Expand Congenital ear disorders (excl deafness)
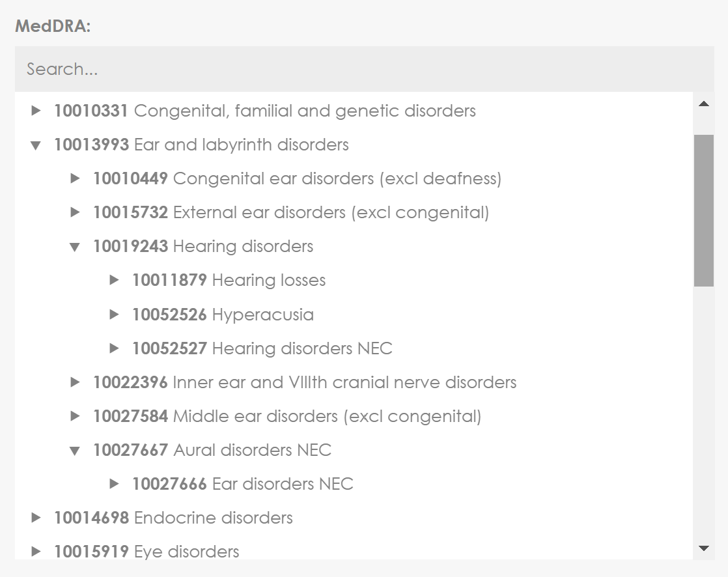728x577 pixels. click(x=75, y=178)
